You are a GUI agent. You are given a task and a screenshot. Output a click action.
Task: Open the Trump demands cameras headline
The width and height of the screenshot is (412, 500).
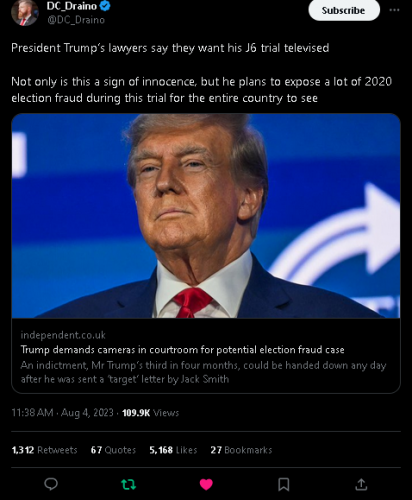click(x=182, y=350)
